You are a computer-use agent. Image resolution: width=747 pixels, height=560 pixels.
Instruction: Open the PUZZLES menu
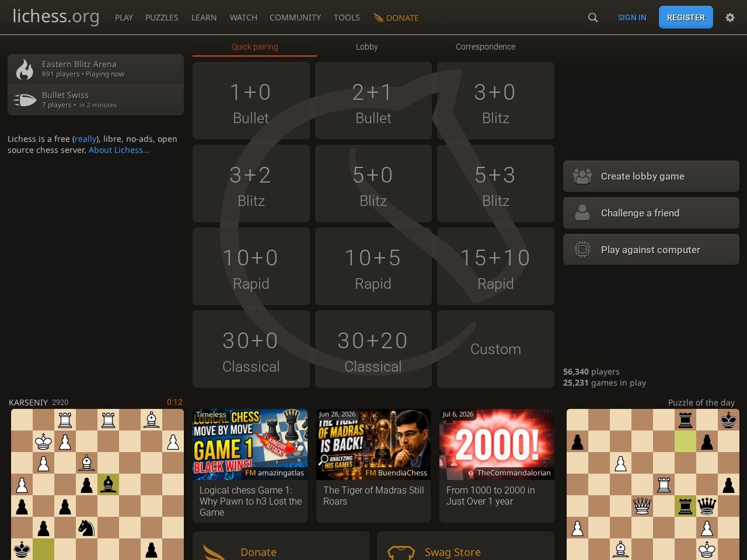pos(162,17)
